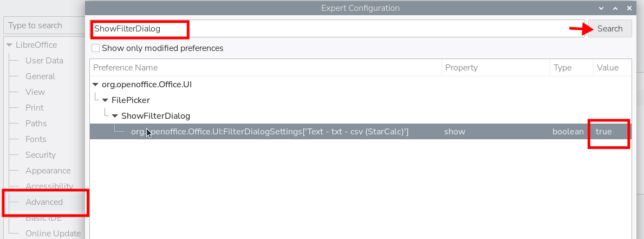644x239 pixels.
Task: Enable Show only modified preferences checkbox
Action: pyautogui.click(x=96, y=48)
